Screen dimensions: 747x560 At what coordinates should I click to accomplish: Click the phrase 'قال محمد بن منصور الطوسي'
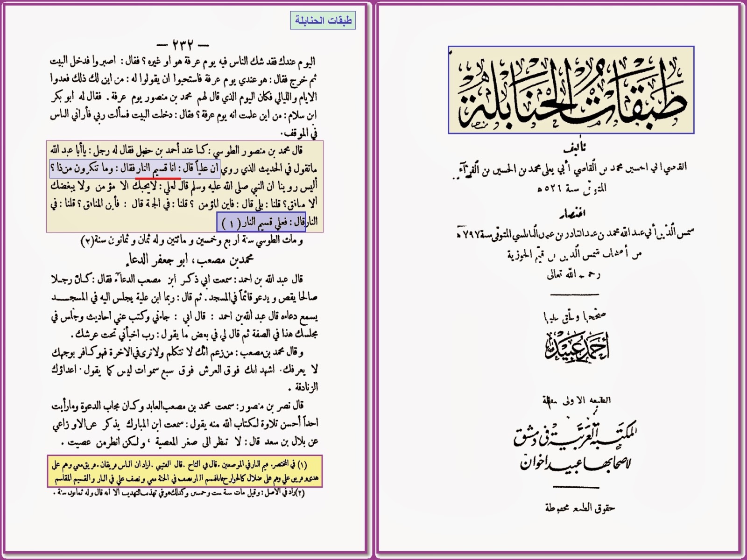pos(258,151)
